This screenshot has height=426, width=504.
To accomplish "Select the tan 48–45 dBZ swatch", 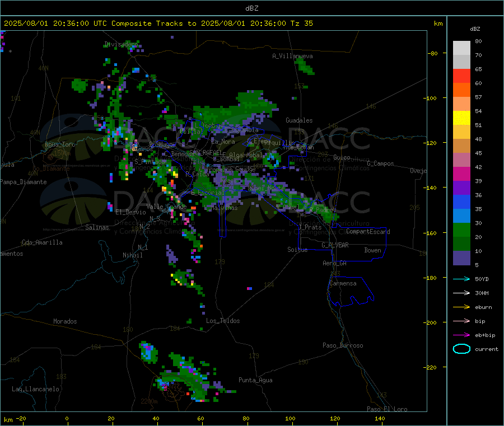I will click(x=461, y=146).
